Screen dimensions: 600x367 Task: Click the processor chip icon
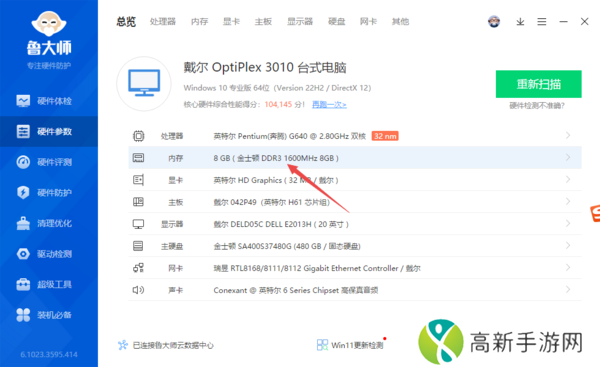point(139,136)
